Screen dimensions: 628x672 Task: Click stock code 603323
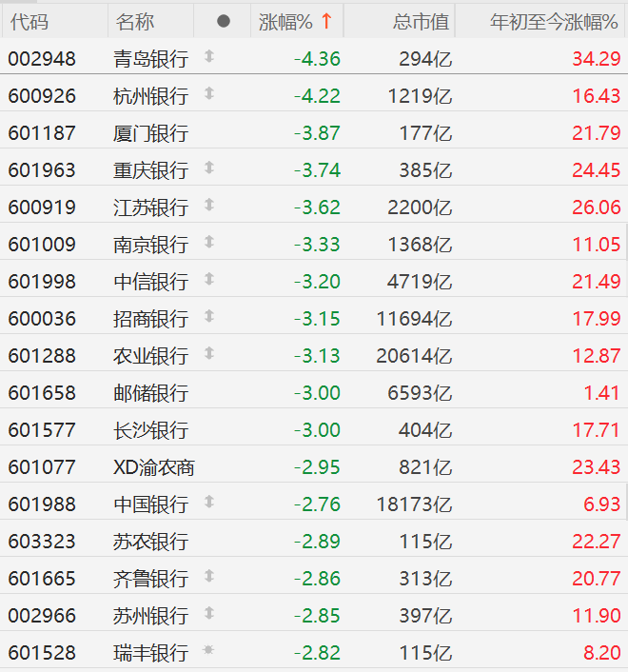[x=42, y=542]
